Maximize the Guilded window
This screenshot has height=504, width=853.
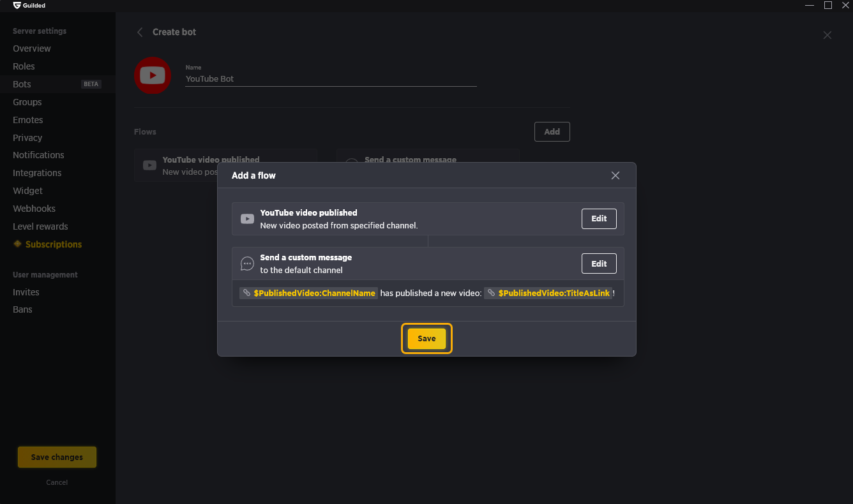[828, 5]
